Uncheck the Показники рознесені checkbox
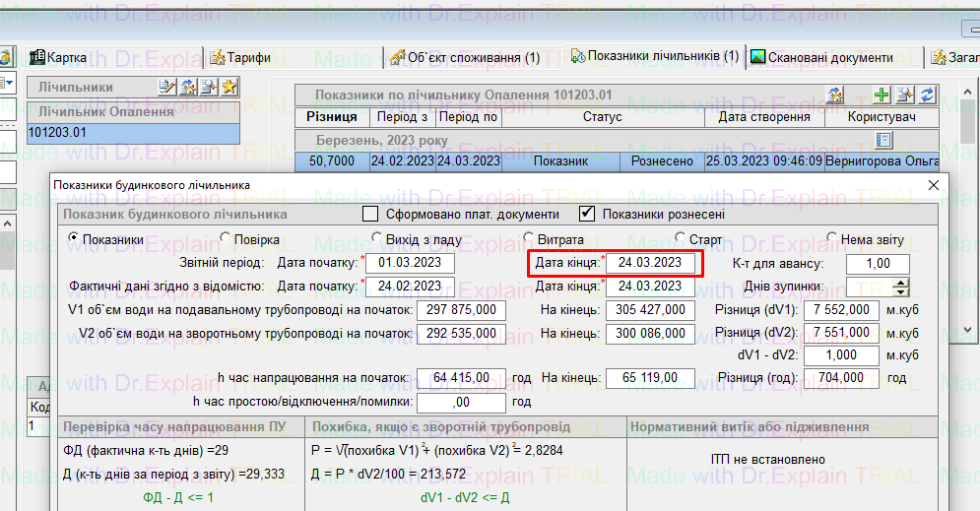This screenshot has height=511, width=980. click(x=587, y=214)
